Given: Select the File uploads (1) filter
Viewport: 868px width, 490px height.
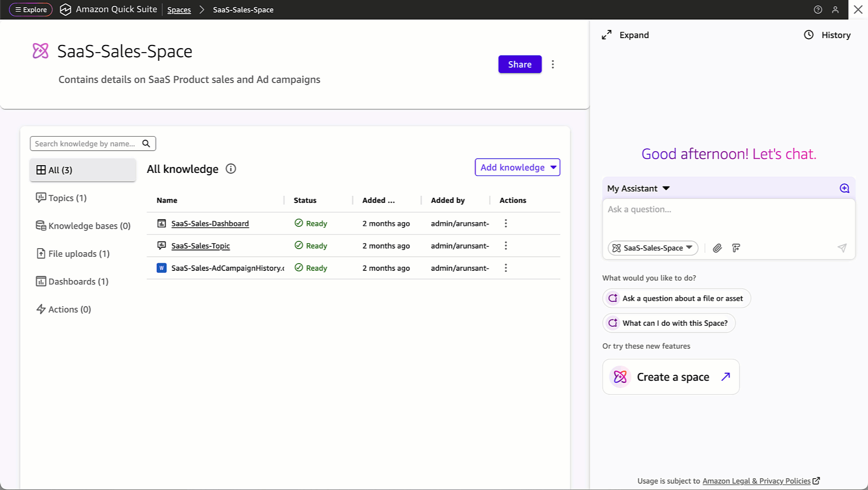Looking at the screenshot, I should pos(78,254).
